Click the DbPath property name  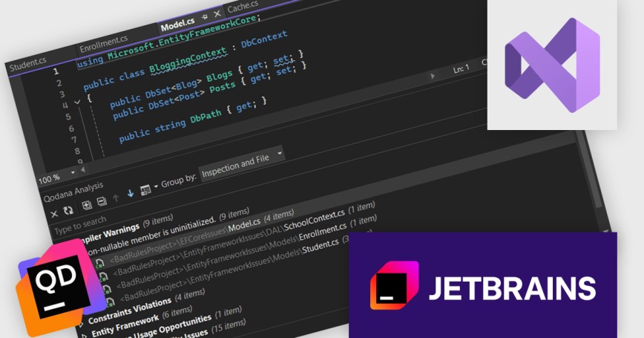coord(206,117)
